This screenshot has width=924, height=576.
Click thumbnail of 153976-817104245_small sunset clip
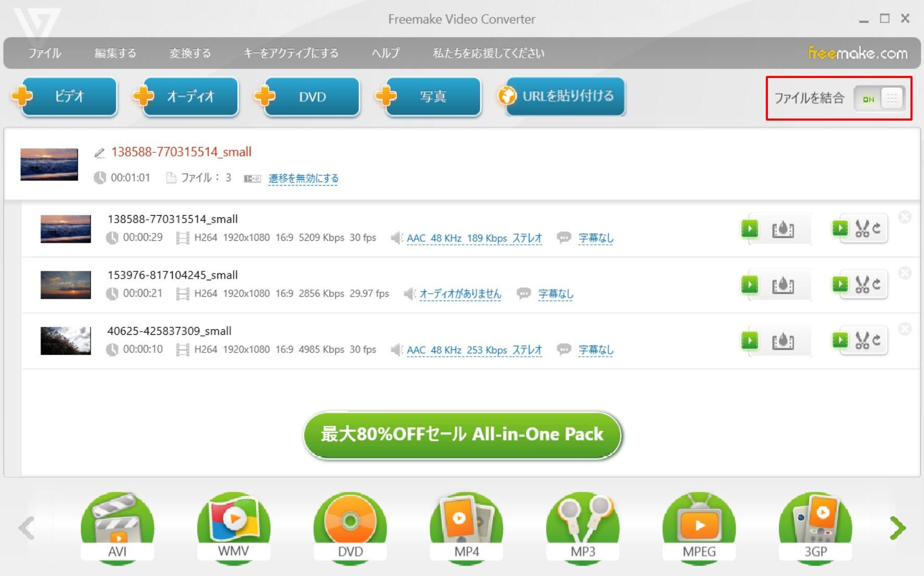pyautogui.click(x=66, y=285)
